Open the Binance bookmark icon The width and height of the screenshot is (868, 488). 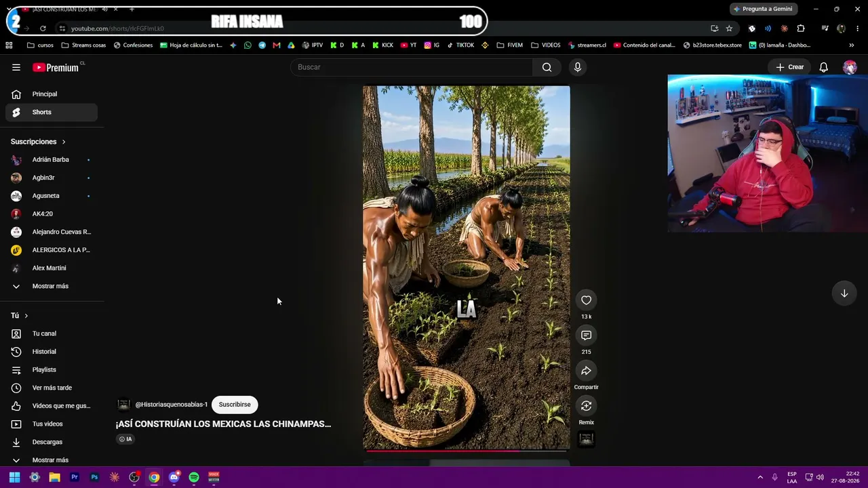pos(485,45)
